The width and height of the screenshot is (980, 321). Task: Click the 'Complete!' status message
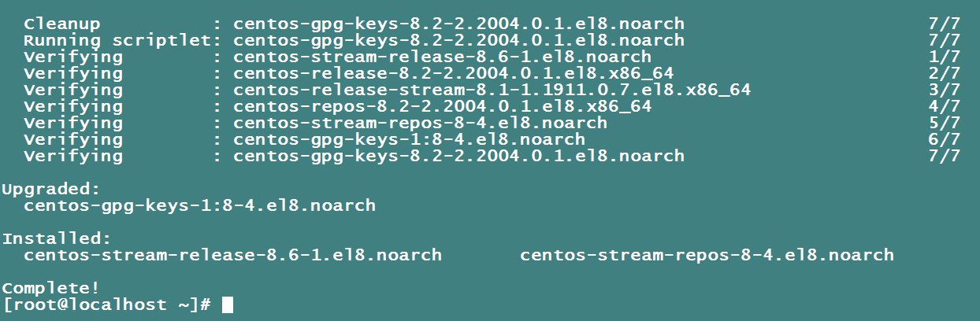(51, 288)
